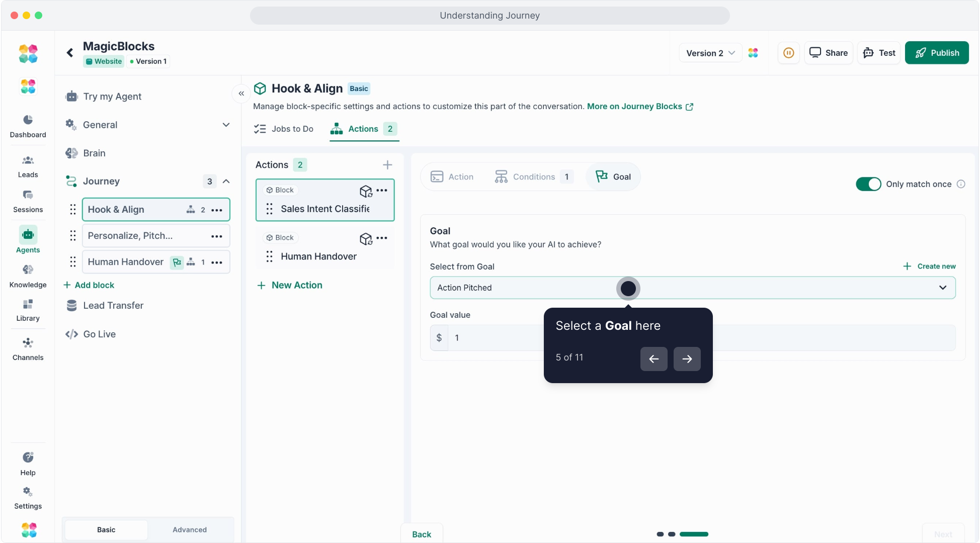Select Basic mode at the bottom
The height and width of the screenshot is (543, 980).
click(x=106, y=529)
